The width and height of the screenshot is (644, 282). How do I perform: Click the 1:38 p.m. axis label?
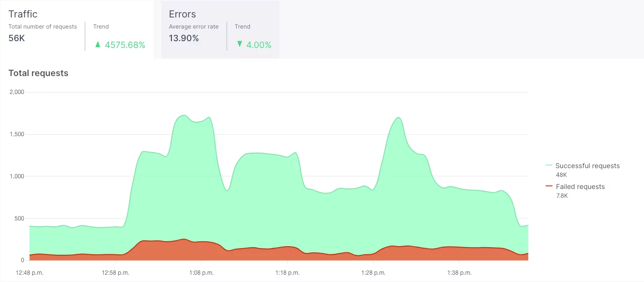pos(459,273)
